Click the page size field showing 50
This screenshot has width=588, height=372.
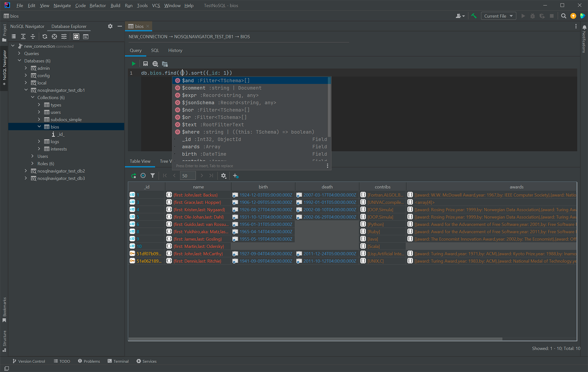pos(188,176)
